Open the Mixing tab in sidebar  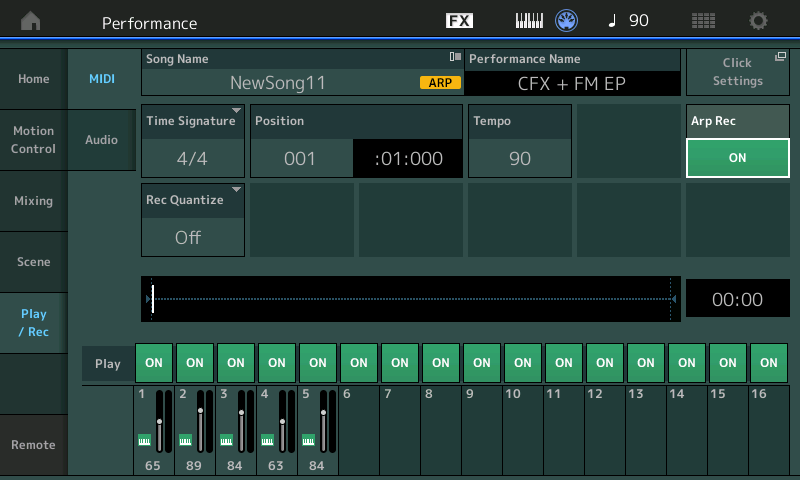pyautogui.click(x=34, y=201)
